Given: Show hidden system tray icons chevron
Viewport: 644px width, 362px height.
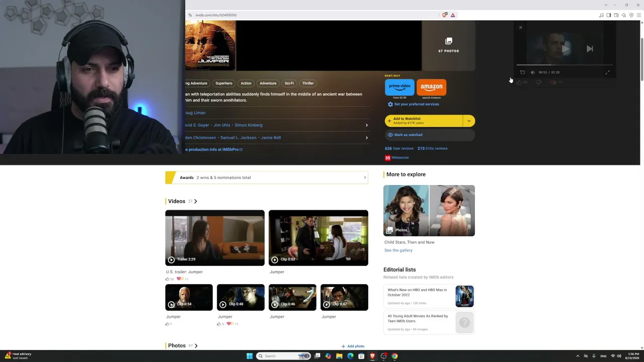Looking at the screenshot, I should pos(578,356).
